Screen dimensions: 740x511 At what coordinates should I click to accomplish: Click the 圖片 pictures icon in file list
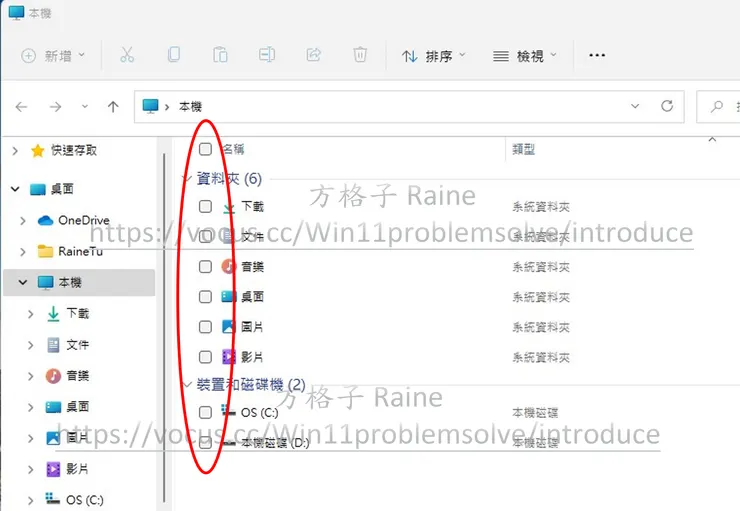[229, 327]
